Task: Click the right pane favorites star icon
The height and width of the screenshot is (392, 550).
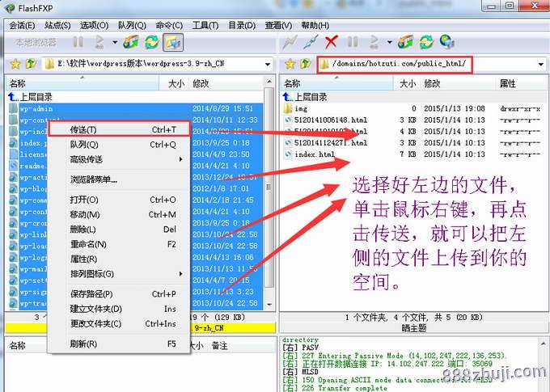Action: 290,64
